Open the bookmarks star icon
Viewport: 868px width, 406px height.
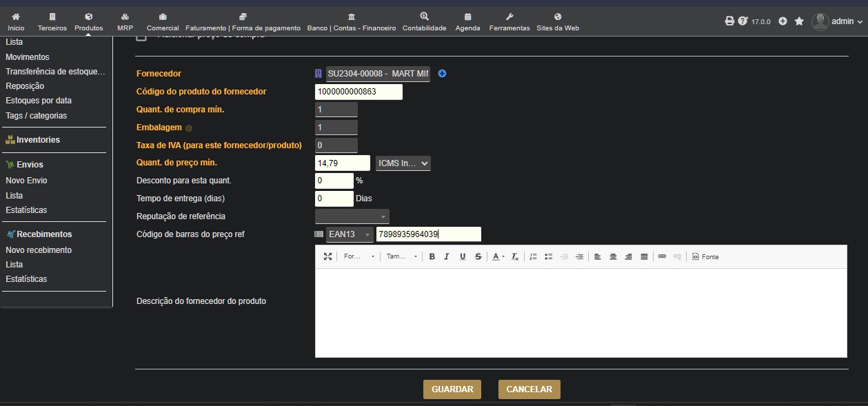(799, 21)
